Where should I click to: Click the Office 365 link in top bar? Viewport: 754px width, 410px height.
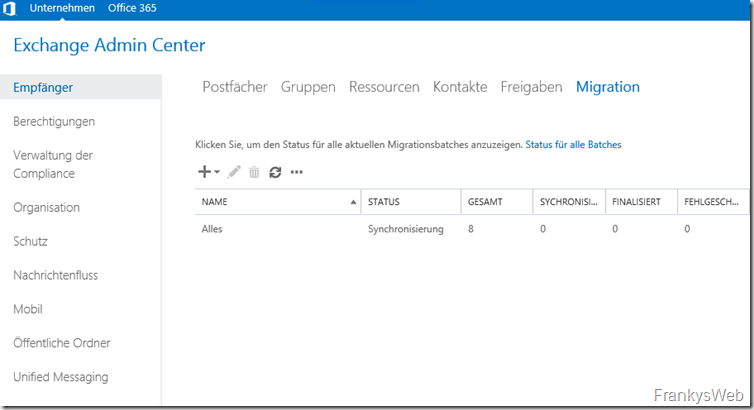point(132,8)
